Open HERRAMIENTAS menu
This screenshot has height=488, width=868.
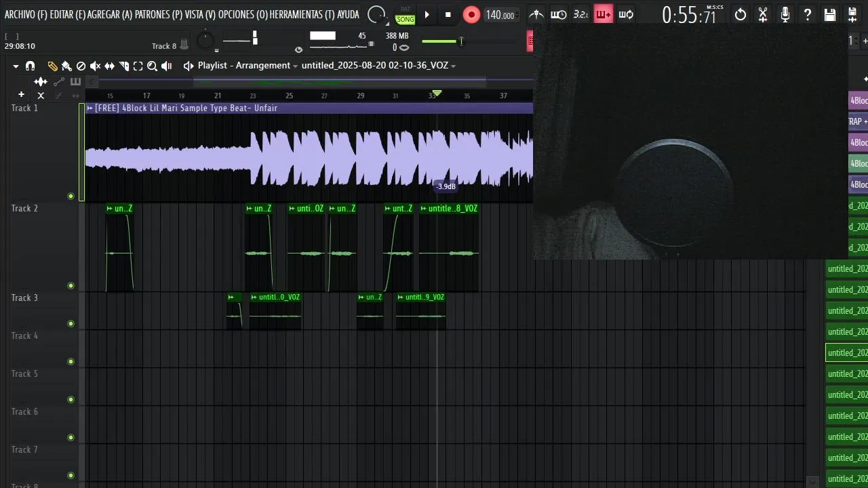tap(302, 14)
